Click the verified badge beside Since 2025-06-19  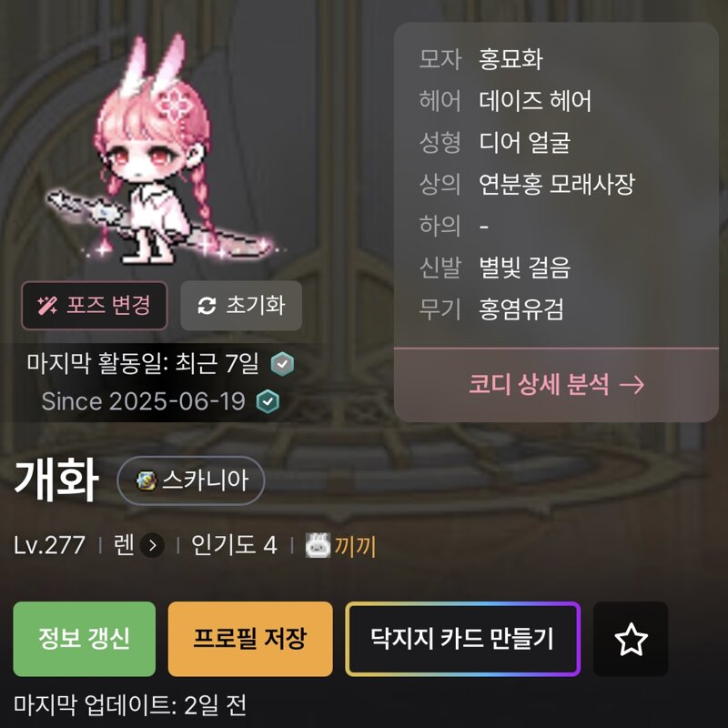268,401
